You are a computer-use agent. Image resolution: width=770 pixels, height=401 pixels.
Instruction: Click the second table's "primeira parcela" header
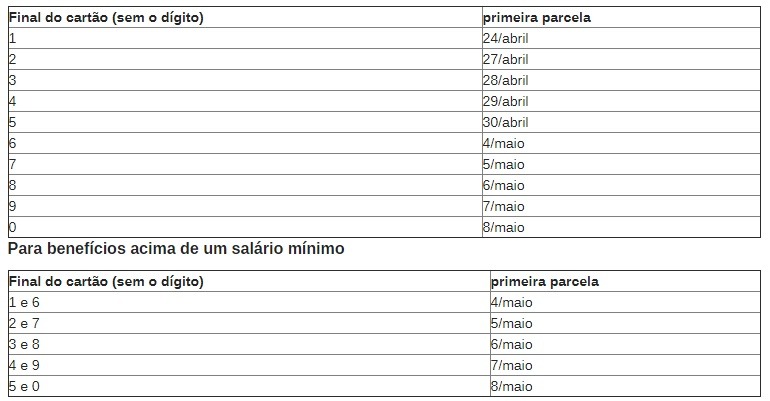point(545,281)
